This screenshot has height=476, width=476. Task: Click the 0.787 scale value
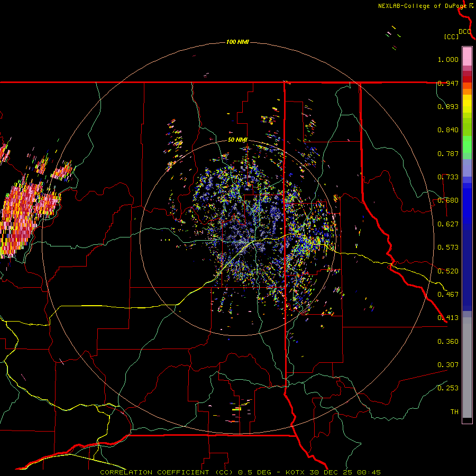coord(448,153)
